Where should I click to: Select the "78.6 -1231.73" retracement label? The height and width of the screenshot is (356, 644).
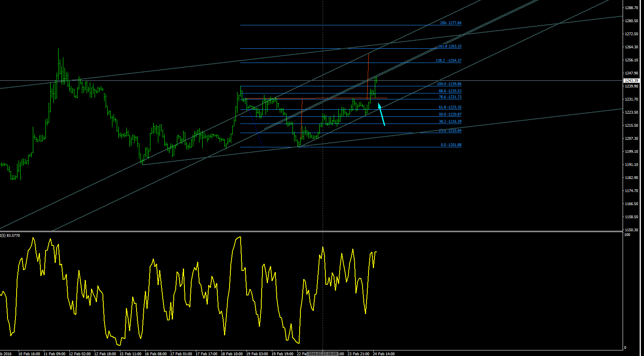coord(450,97)
